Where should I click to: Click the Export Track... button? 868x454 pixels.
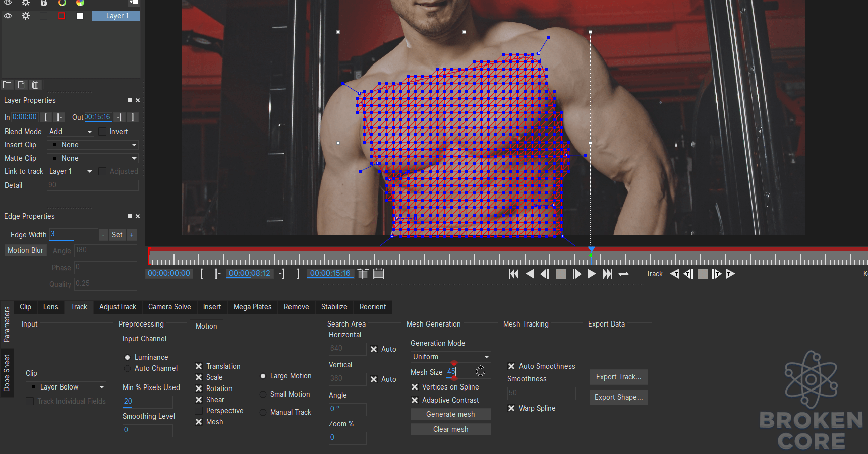pos(618,377)
